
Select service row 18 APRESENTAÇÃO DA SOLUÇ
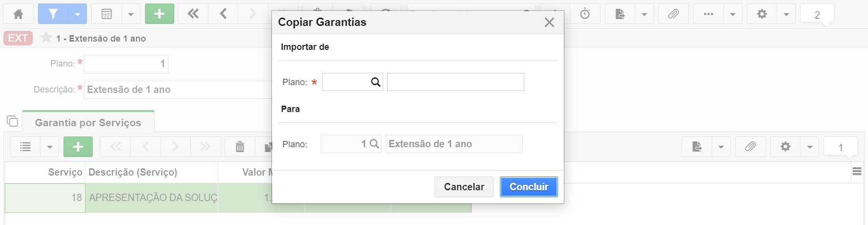point(238,198)
